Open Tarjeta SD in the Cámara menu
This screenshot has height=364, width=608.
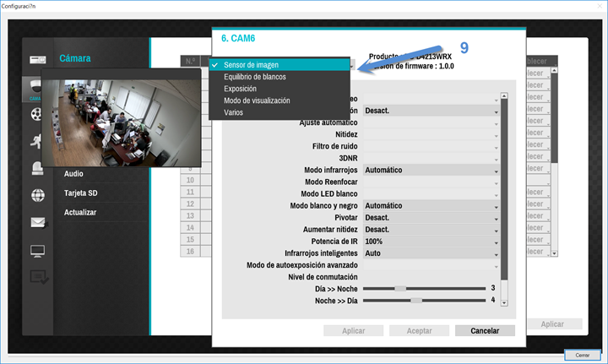(x=81, y=193)
